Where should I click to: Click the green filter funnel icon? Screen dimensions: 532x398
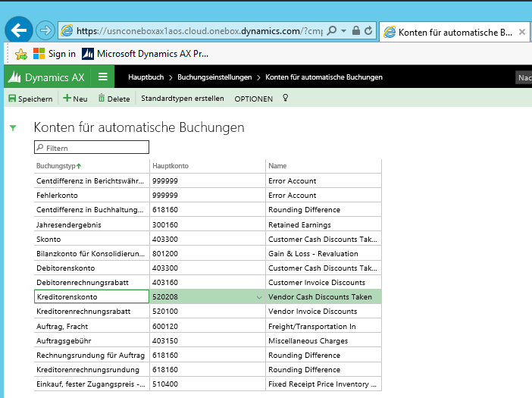click(x=12, y=128)
